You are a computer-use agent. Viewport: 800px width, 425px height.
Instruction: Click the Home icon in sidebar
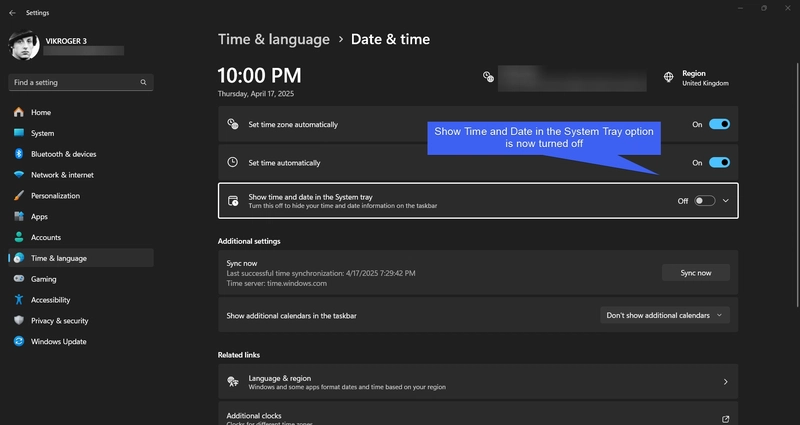19,112
